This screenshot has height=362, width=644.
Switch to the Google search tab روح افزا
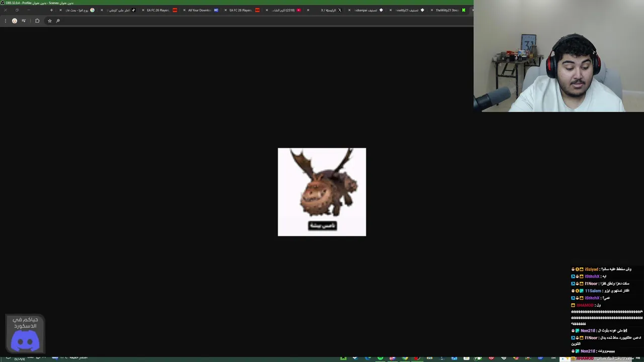pyautogui.click(x=78, y=10)
